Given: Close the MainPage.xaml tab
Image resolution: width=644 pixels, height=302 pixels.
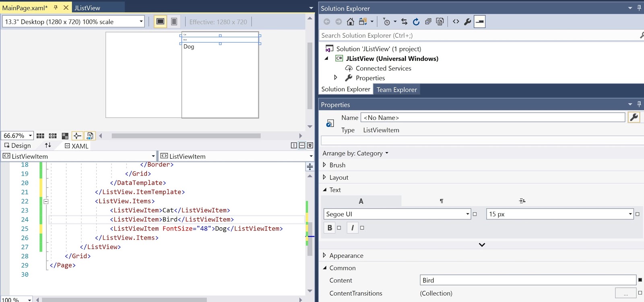Looking at the screenshot, I should click(x=66, y=8).
